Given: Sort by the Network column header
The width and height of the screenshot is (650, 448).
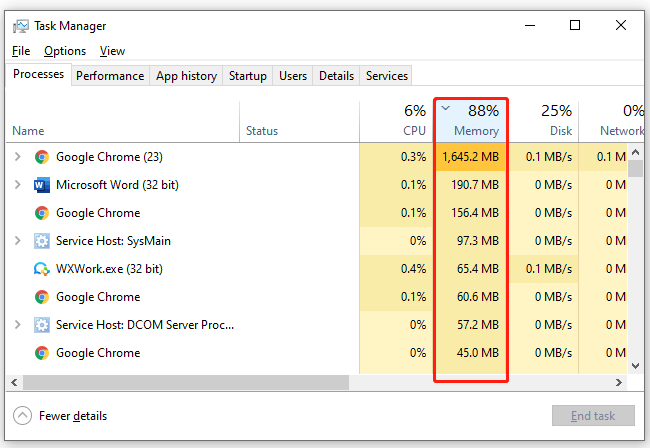Looking at the screenshot, I should click(x=611, y=121).
